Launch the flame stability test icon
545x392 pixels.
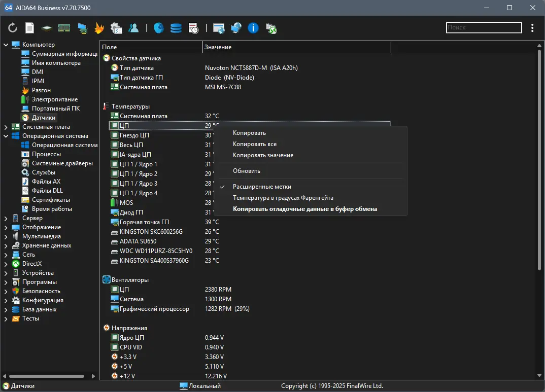point(99,28)
